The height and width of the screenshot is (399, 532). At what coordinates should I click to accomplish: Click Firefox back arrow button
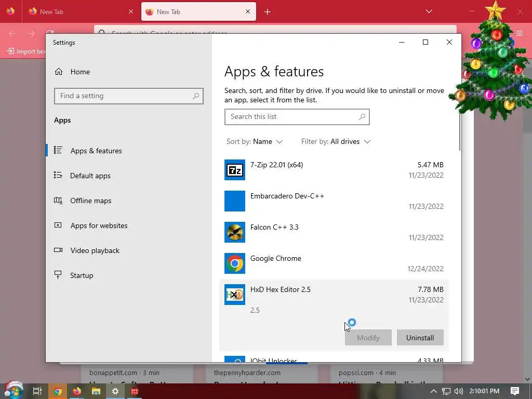[x=12, y=33]
